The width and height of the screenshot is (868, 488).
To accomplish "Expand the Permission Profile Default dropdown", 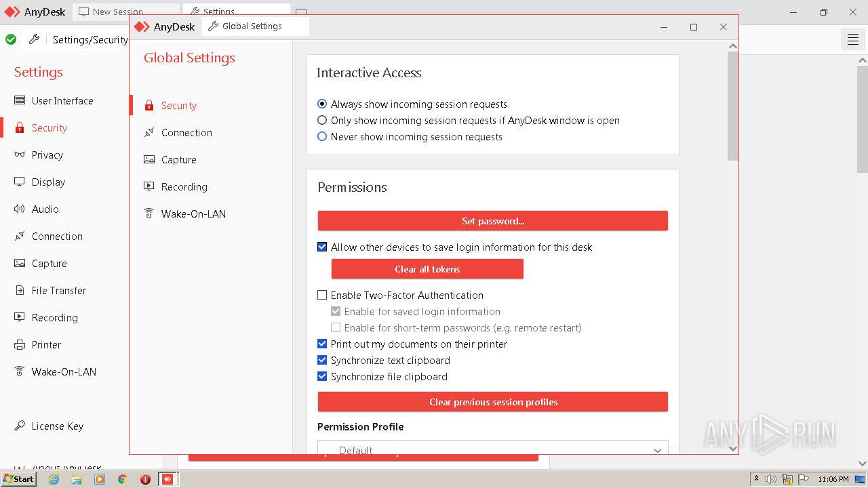I will tap(493, 448).
